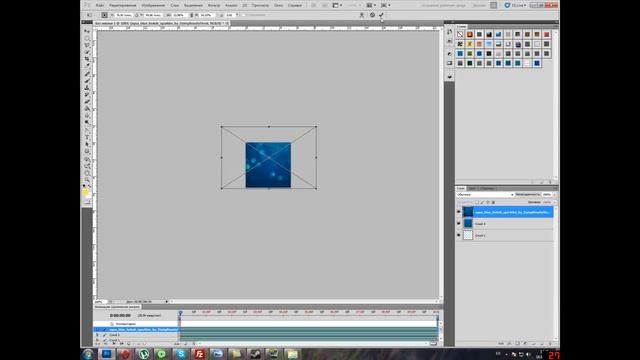Viewport: 640px width, 360px height.
Task: Select the Clone Stamp tool
Action: (x=87, y=88)
